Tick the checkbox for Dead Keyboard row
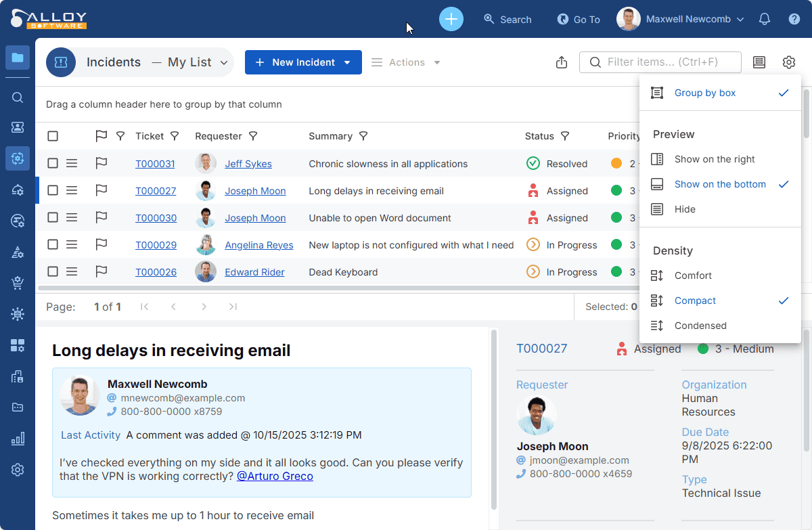 53,272
